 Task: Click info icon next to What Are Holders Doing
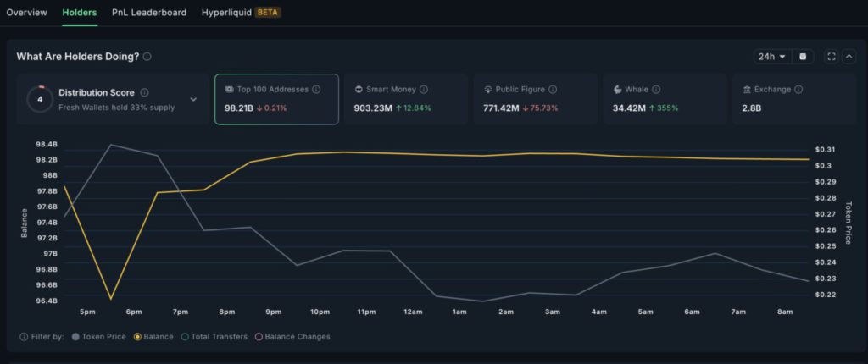click(147, 57)
